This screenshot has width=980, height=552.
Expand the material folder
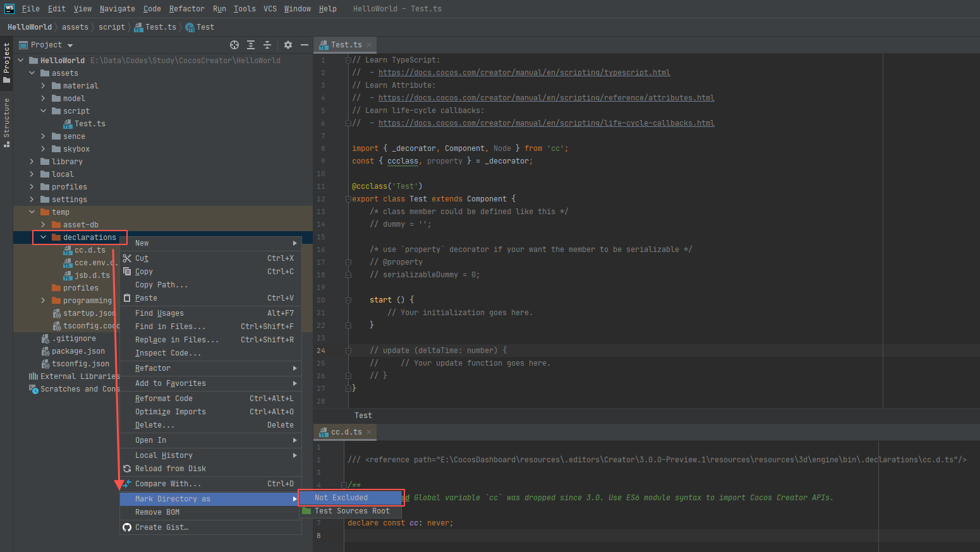tap(43, 86)
